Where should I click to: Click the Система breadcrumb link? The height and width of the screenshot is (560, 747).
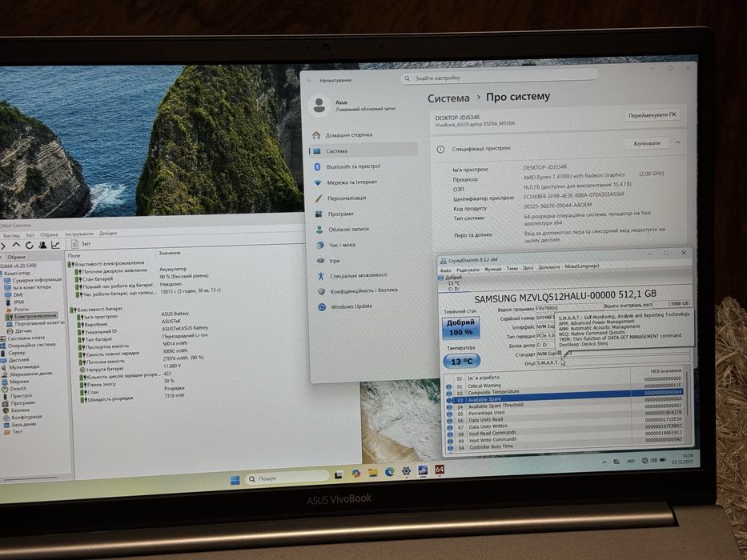[448, 98]
